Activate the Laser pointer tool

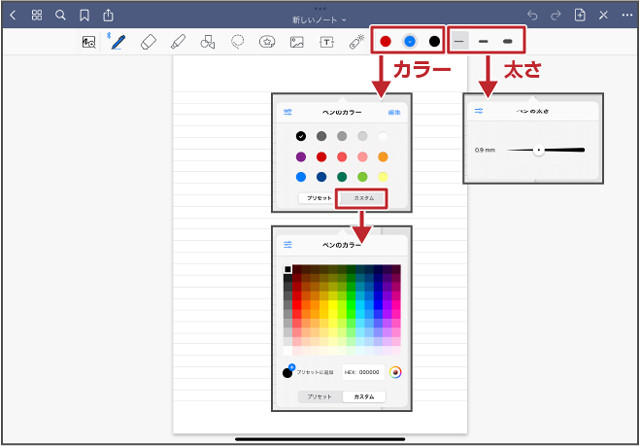click(x=356, y=42)
